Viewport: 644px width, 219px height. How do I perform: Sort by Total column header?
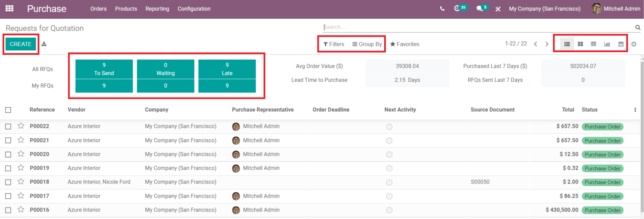coord(568,110)
